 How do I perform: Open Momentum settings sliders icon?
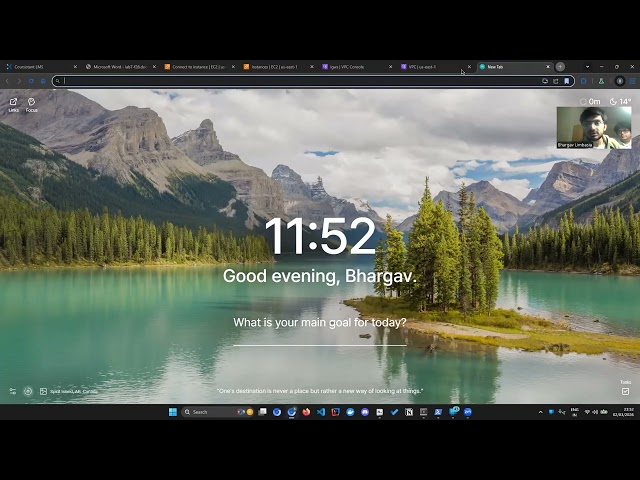click(13, 391)
